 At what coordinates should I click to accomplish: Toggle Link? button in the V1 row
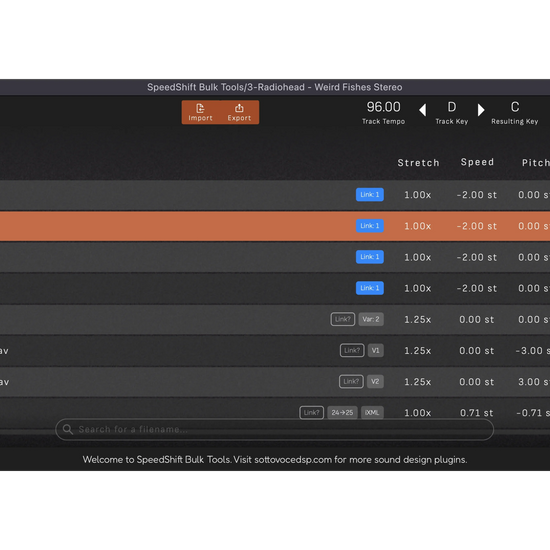tap(352, 350)
